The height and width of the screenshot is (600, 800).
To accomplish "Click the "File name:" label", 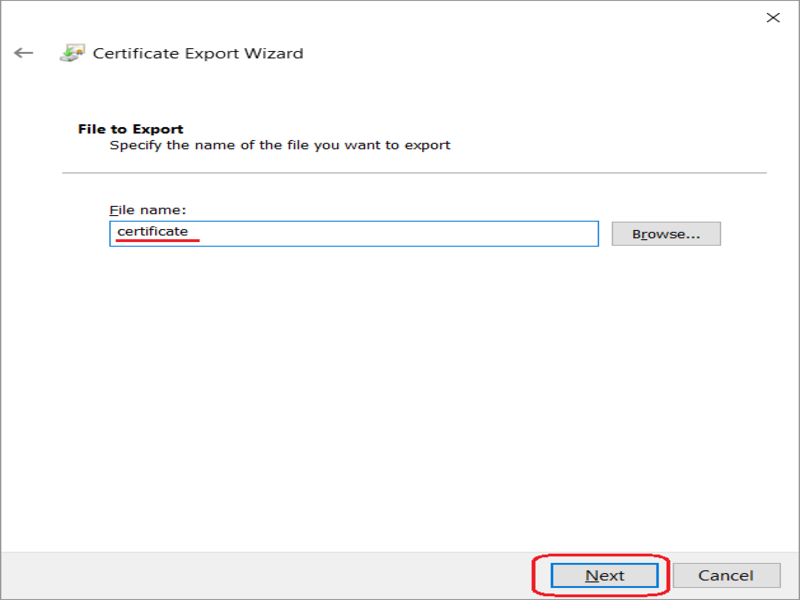I will 148,210.
